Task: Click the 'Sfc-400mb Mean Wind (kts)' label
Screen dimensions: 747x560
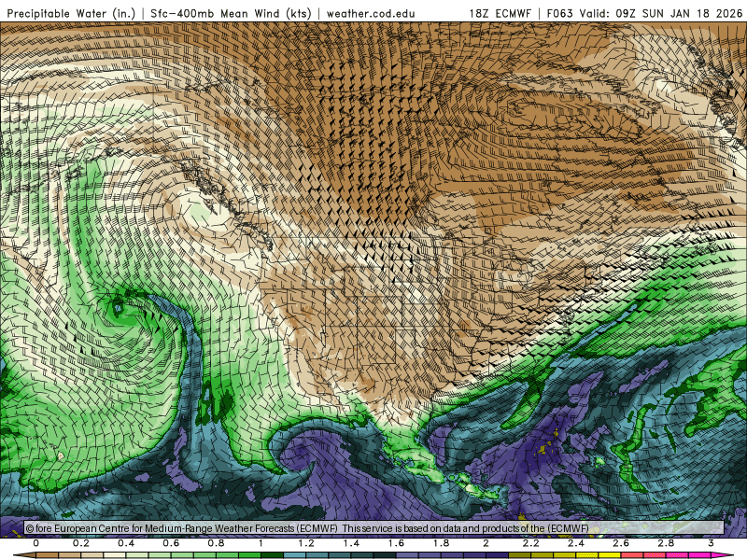Action: click(x=231, y=13)
